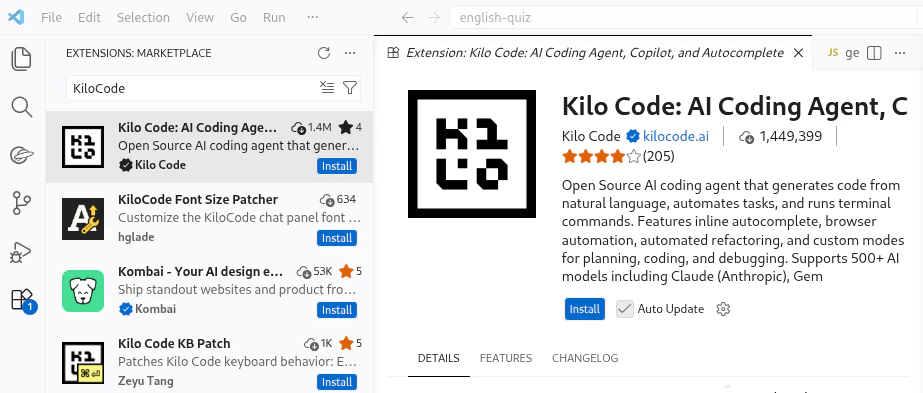Screen dimensions: 923x393
Task: Click the EXTENSIONS: MARKETPLACE header
Action: (138, 53)
